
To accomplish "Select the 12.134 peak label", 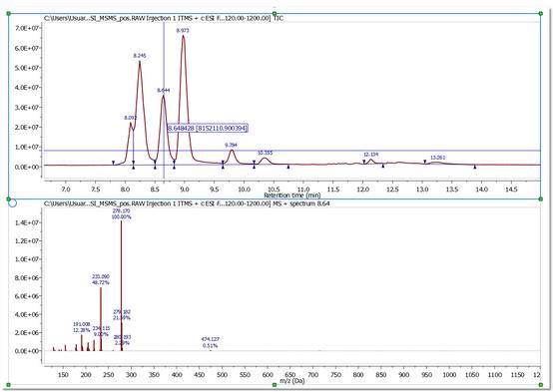I will [371, 155].
